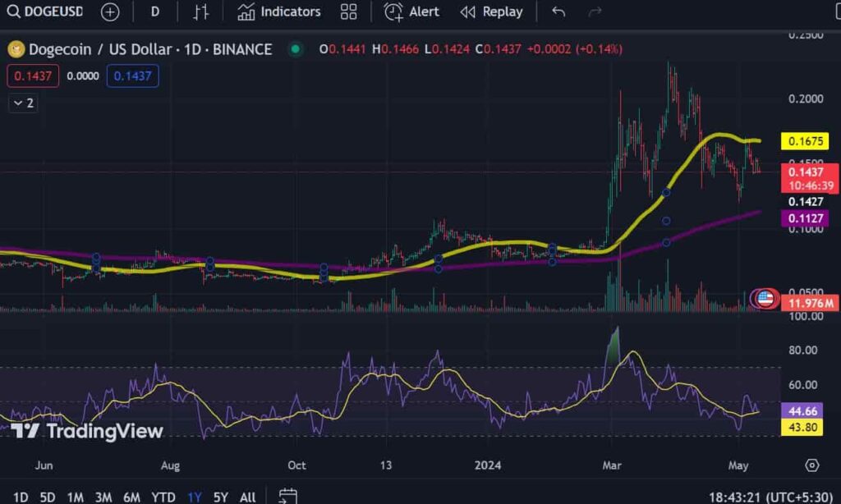Click the red sell price 0.1437

[x=33, y=76]
